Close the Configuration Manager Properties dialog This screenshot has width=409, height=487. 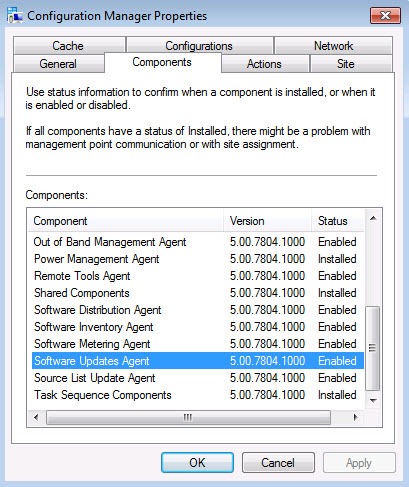pos(385,15)
